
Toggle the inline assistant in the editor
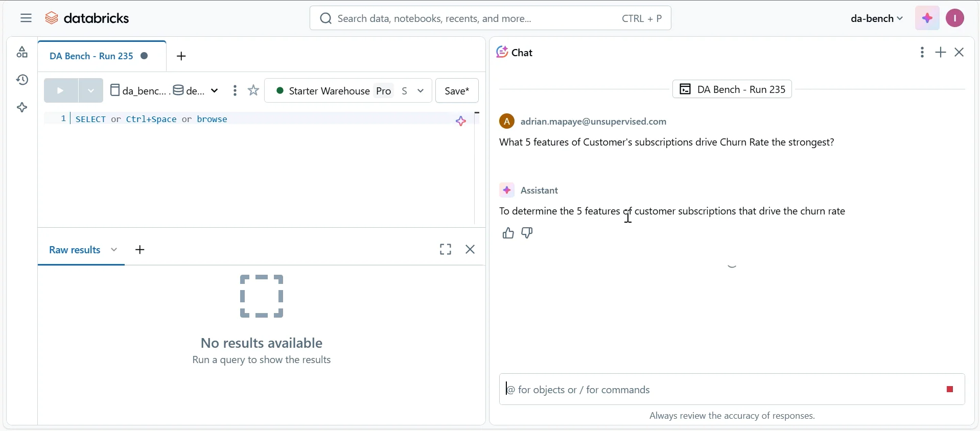(461, 121)
